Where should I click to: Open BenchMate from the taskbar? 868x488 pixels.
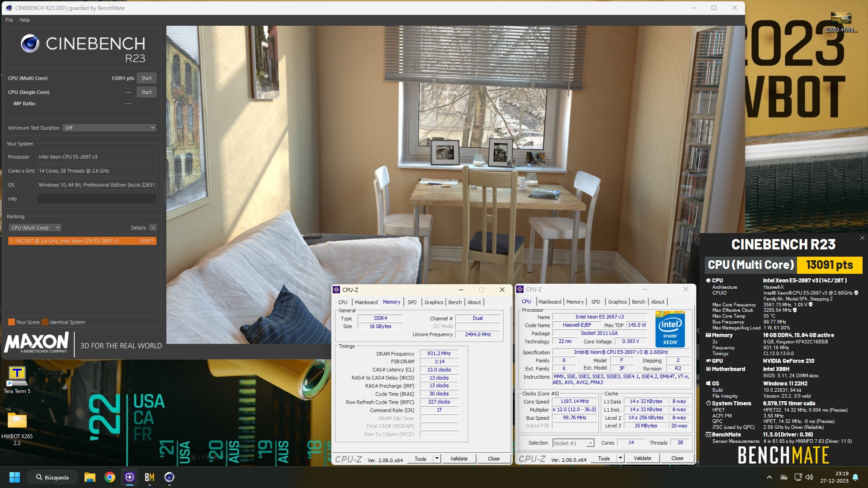coord(150,477)
